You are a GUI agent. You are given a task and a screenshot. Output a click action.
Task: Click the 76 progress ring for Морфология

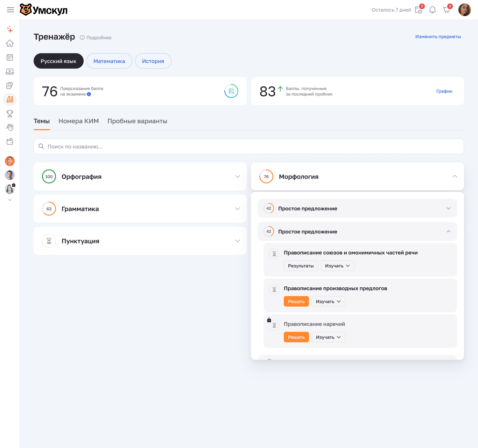pos(266,176)
